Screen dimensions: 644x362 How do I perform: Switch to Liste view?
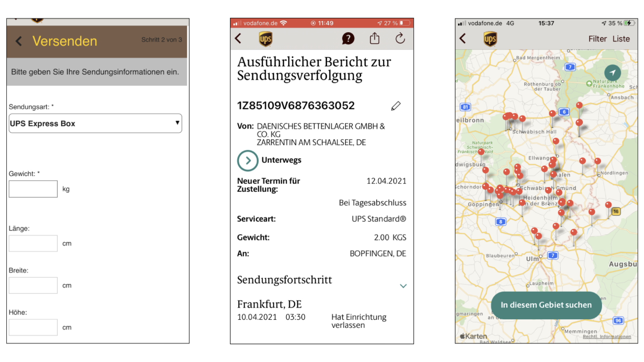click(x=621, y=39)
